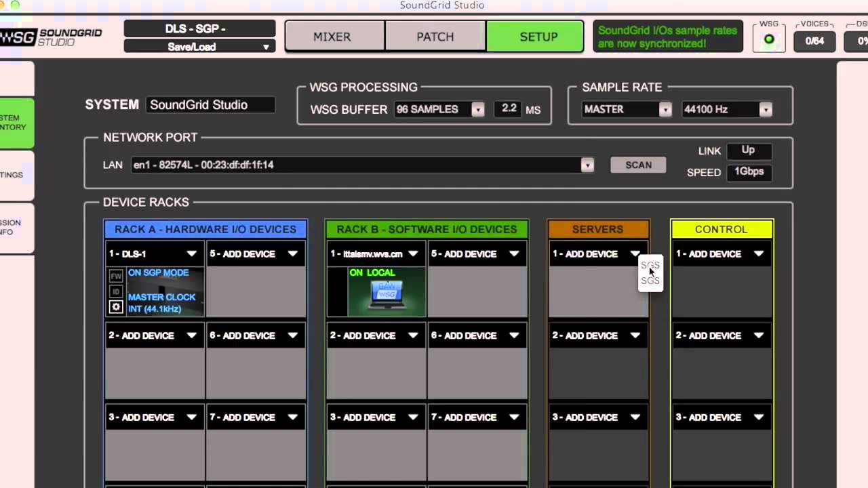This screenshot has height=488, width=868.
Task: Open Servers slot 2 Add Device menu
Action: pos(598,335)
